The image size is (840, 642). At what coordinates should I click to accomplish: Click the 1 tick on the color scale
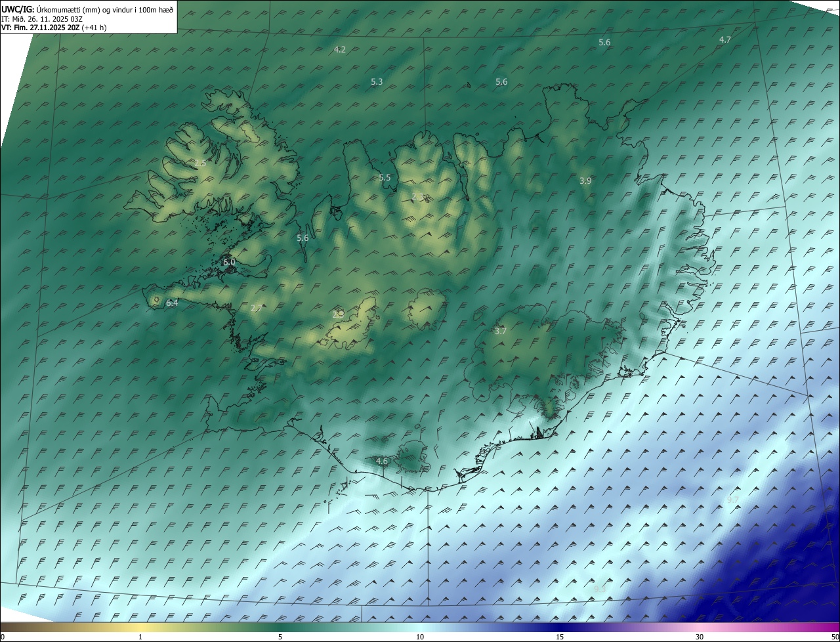[x=141, y=637]
